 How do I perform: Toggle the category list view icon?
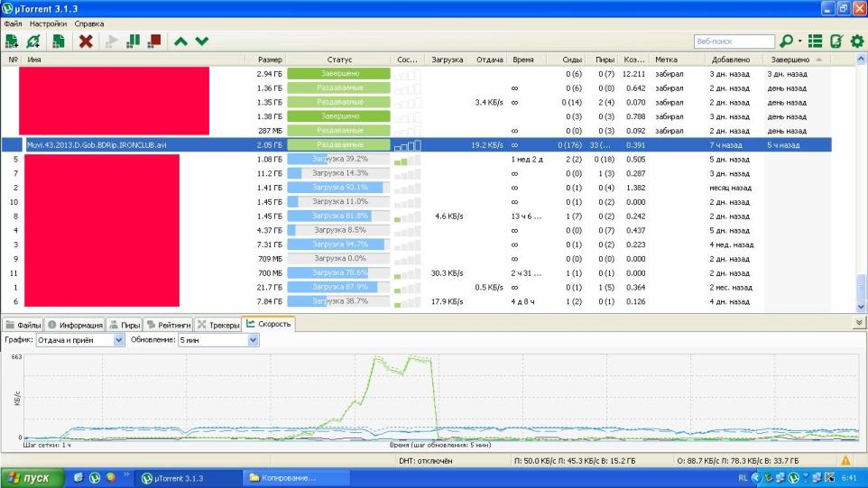pos(815,41)
